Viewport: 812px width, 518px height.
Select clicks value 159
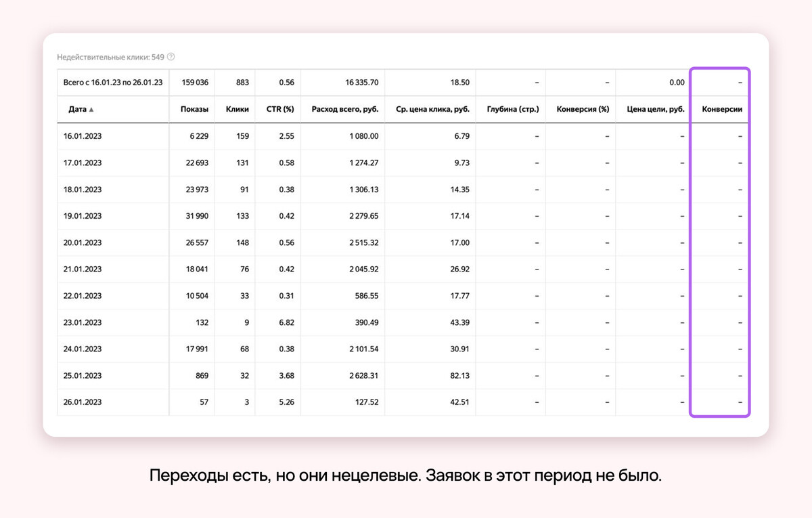(242, 136)
